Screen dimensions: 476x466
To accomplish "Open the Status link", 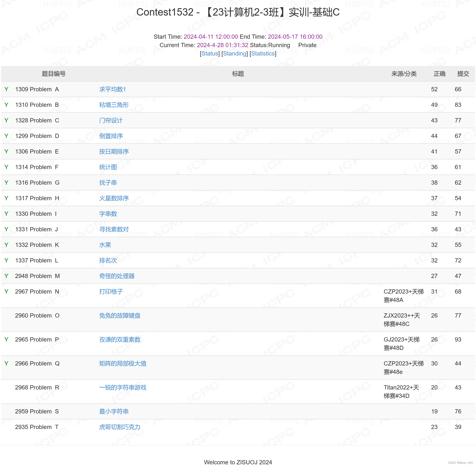I will pos(210,54).
